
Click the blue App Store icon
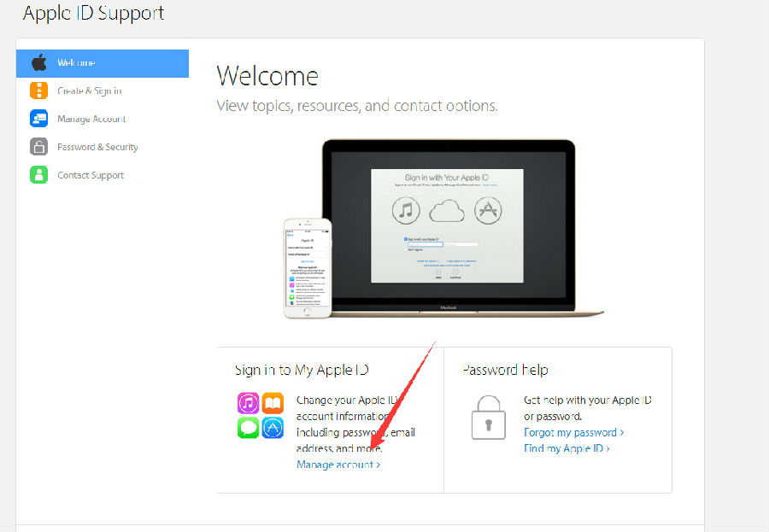pyautogui.click(x=273, y=428)
